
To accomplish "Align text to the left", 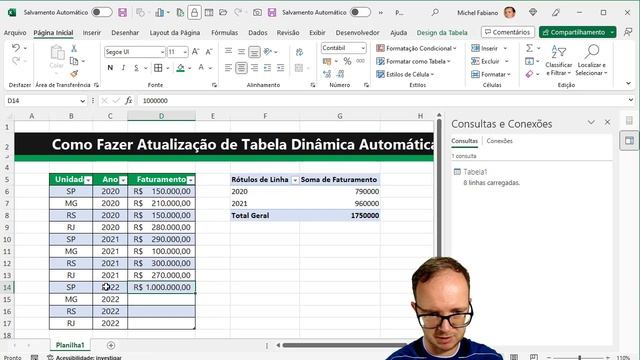I will coord(228,68).
